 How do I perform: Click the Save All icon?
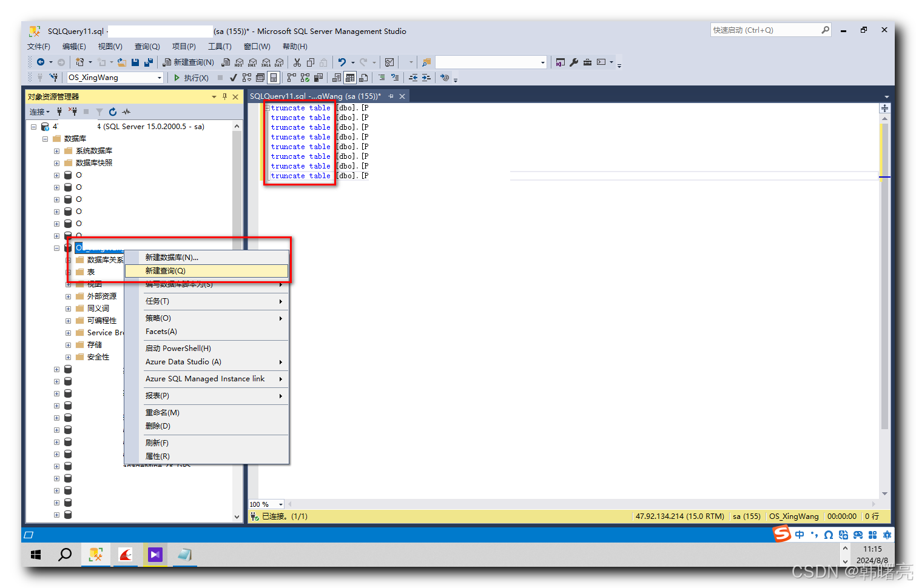pyautogui.click(x=148, y=62)
